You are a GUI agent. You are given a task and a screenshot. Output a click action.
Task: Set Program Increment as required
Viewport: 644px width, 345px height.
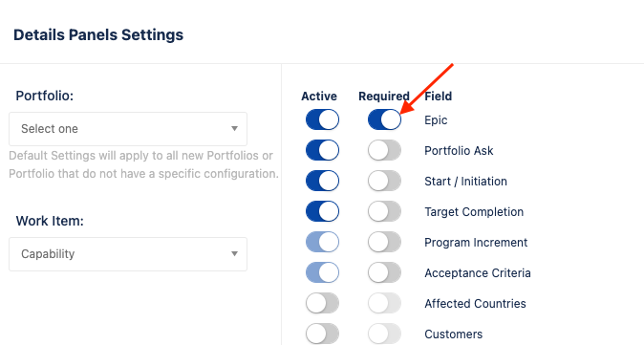click(384, 242)
